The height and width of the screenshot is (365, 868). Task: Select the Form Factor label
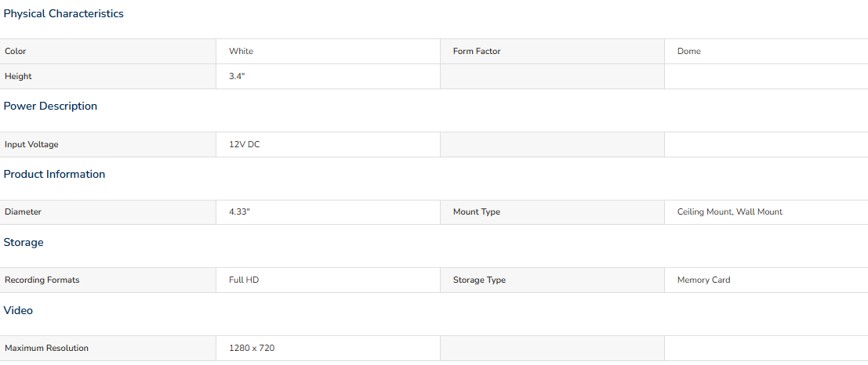pyautogui.click(x=477, y=52)
